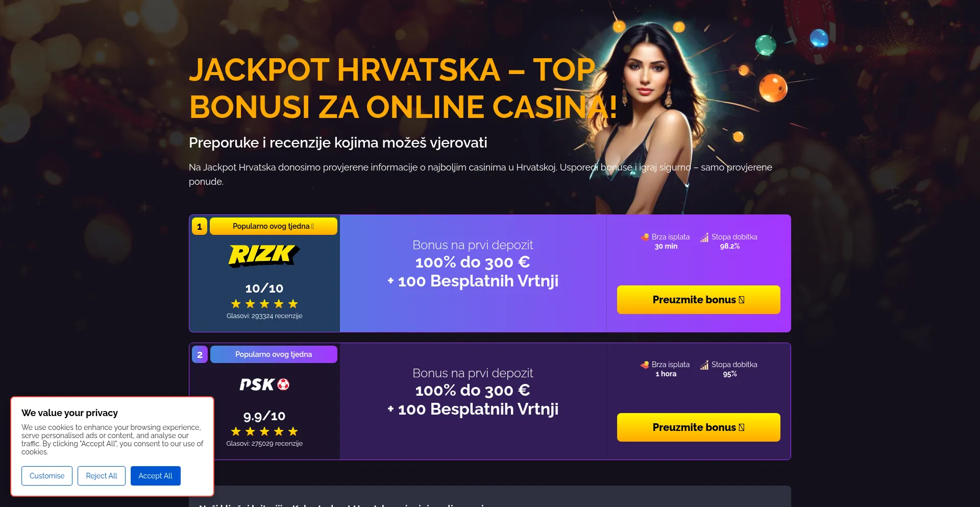This screenshot has width=980, height=507.
Task: Select the purple Popularno ovog tjedna label
Action: [x=274, y=354]
